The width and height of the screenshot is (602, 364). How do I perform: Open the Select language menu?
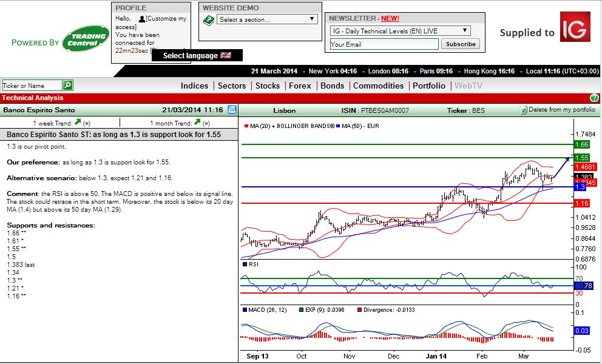[197, 55]
